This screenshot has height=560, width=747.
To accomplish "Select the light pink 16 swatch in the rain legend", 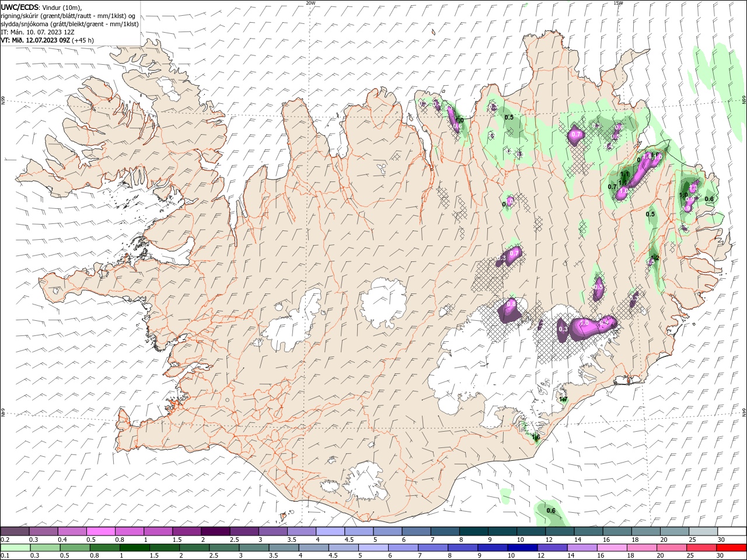I will point(612,548).
